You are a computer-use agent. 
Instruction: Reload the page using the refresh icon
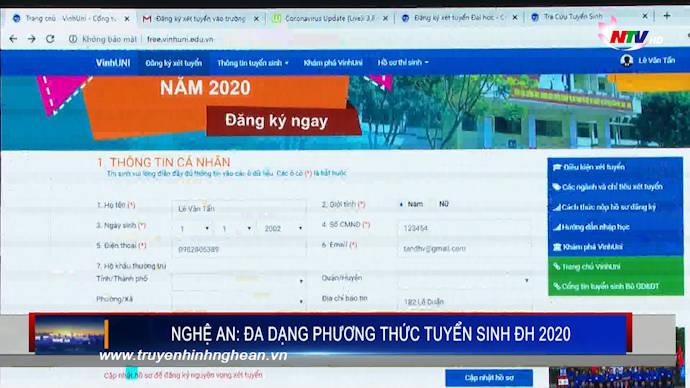(x=50, y=39)
